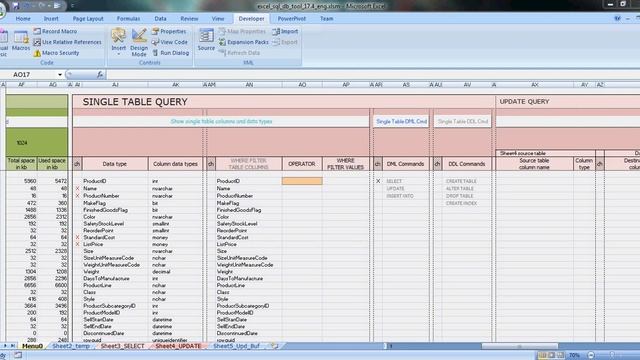The image size is (640, 360).
Task: Switch to Sheet3_SELECT tab
Action: [x=122, y=346]
